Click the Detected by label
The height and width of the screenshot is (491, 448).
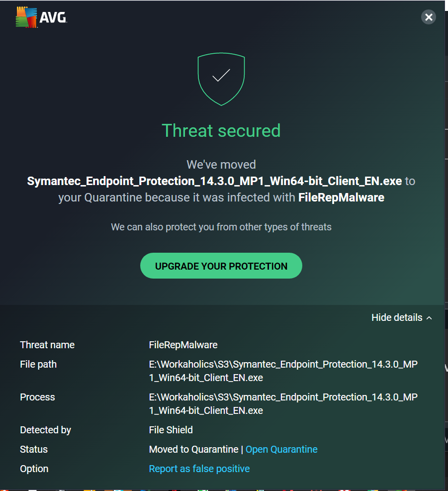pyautogui.click(x=45, y=430)
